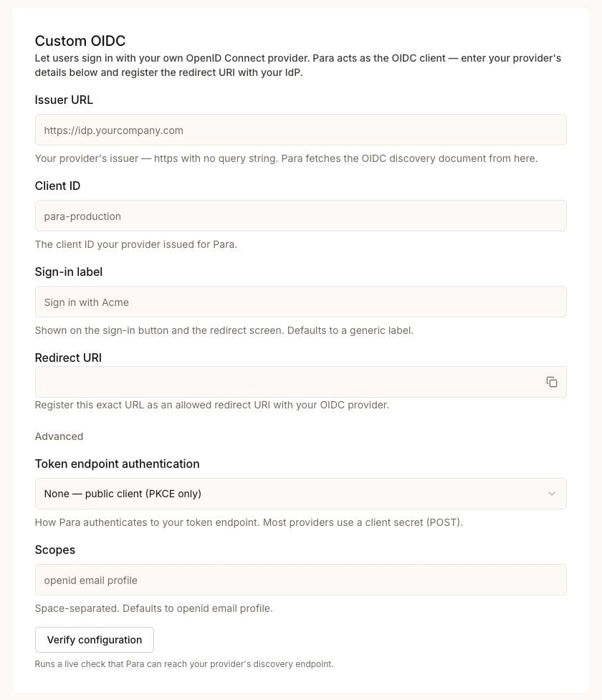
Task: Select the Sign-in label text box
Action: [x=300, y=302]
